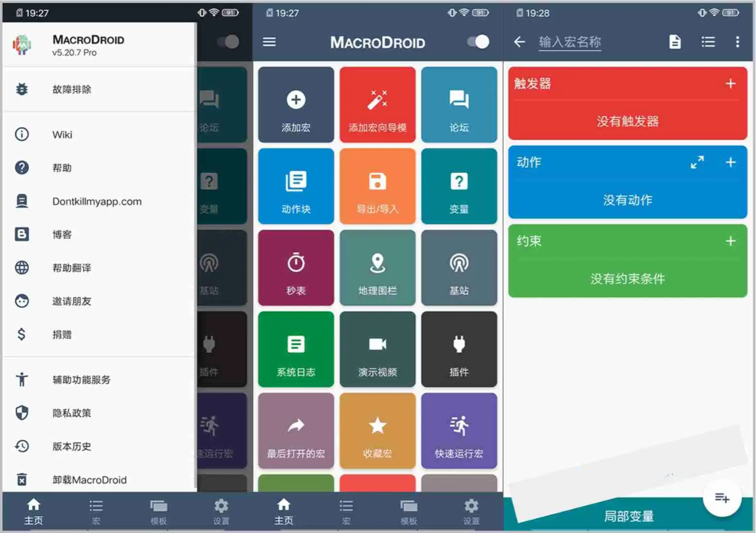This screenshot has width=756, height=533.
Task: Open the 演示视频 tile
Action: pyautogui.click(x=378, y=350)
